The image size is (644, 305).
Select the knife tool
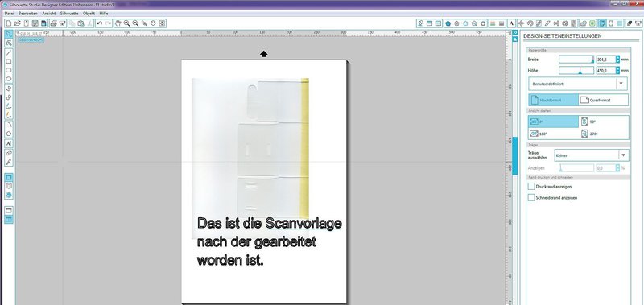9,161
